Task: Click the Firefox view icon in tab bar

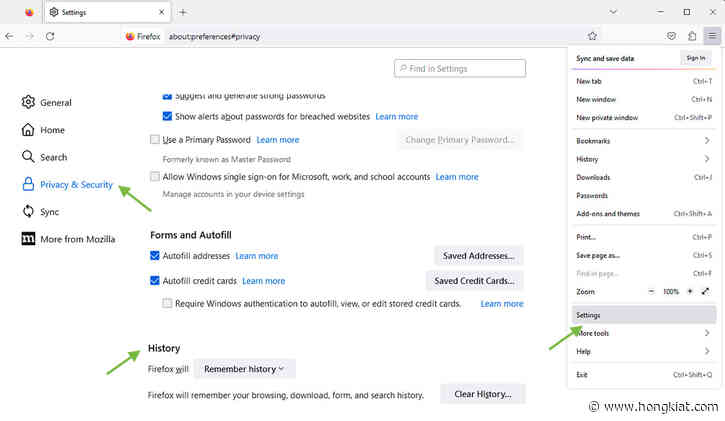Action: (29, 12)
